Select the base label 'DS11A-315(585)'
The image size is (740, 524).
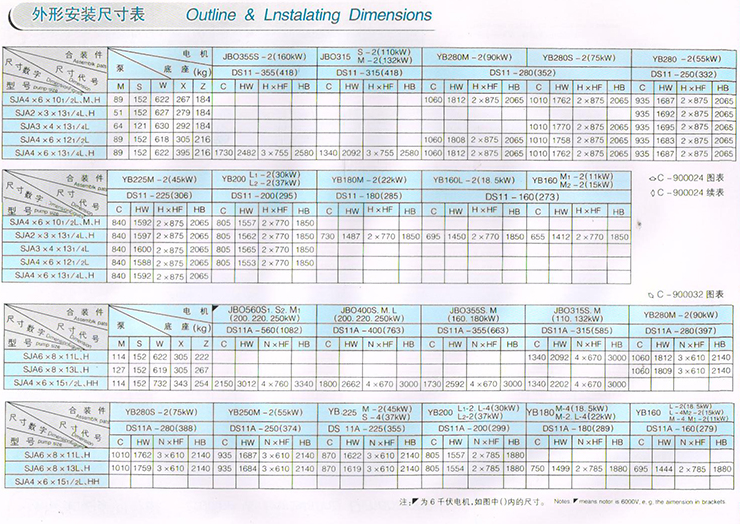tap(577, 330)
